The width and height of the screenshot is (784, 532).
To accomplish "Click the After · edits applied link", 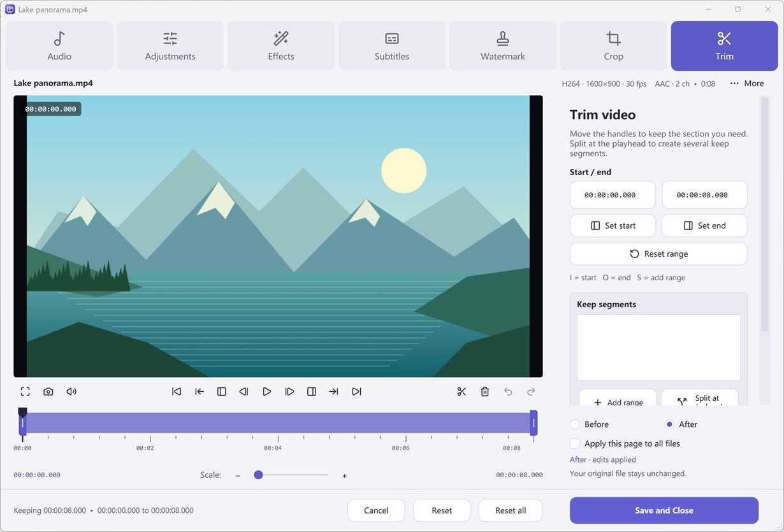I will tap(603, 459).
